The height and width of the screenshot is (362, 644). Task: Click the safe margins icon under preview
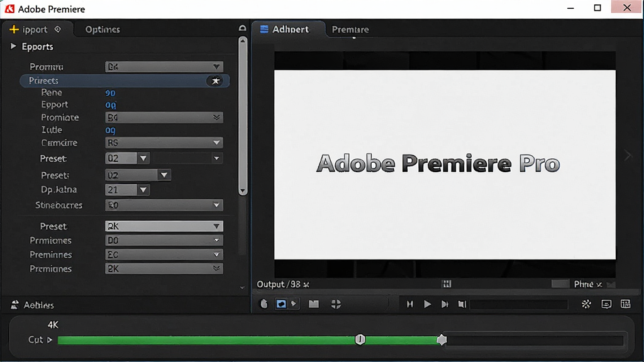tap(447, 284)
